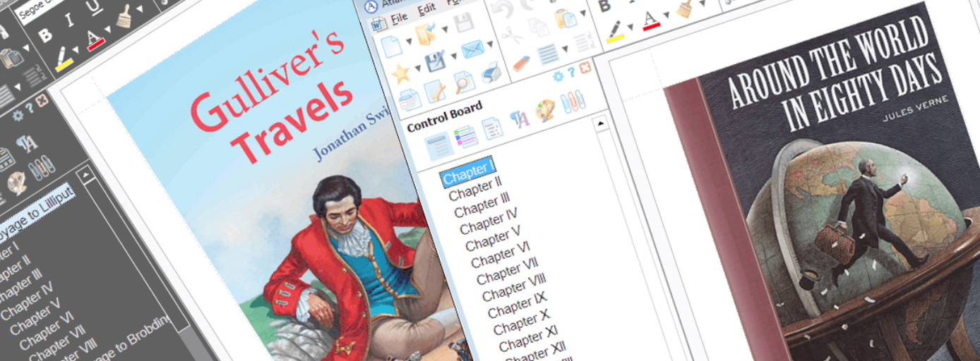Image resolution: width=980 pixels, height=361 pixels.
Task: Click scroll-up arrow of light window chapter list
Action: click(602, 124)
